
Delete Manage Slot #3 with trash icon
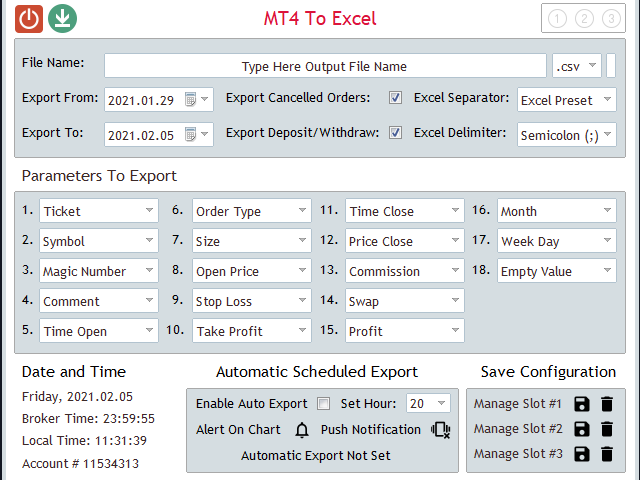point(607,454)
